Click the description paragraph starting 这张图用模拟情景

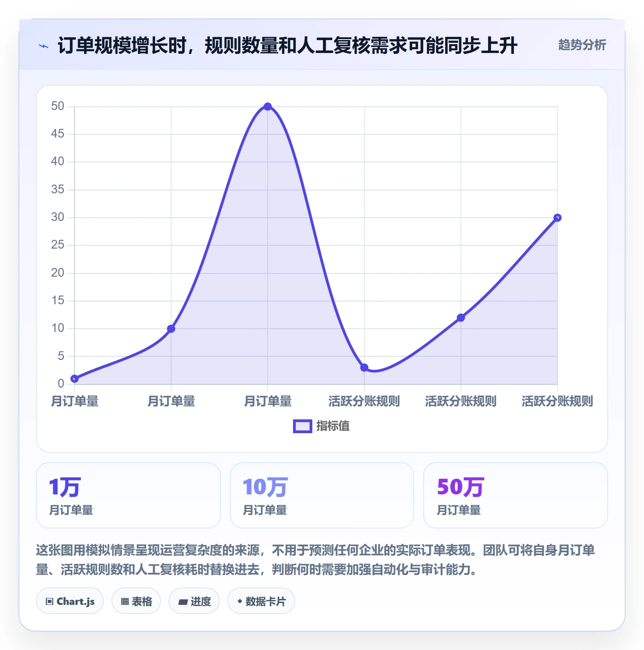pos(316,560)
